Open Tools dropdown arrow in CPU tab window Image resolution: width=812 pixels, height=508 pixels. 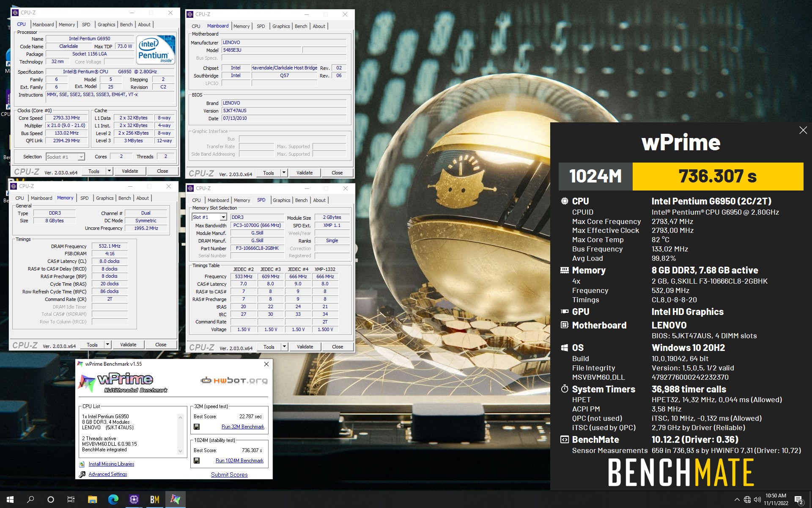(x=109, y=171)
